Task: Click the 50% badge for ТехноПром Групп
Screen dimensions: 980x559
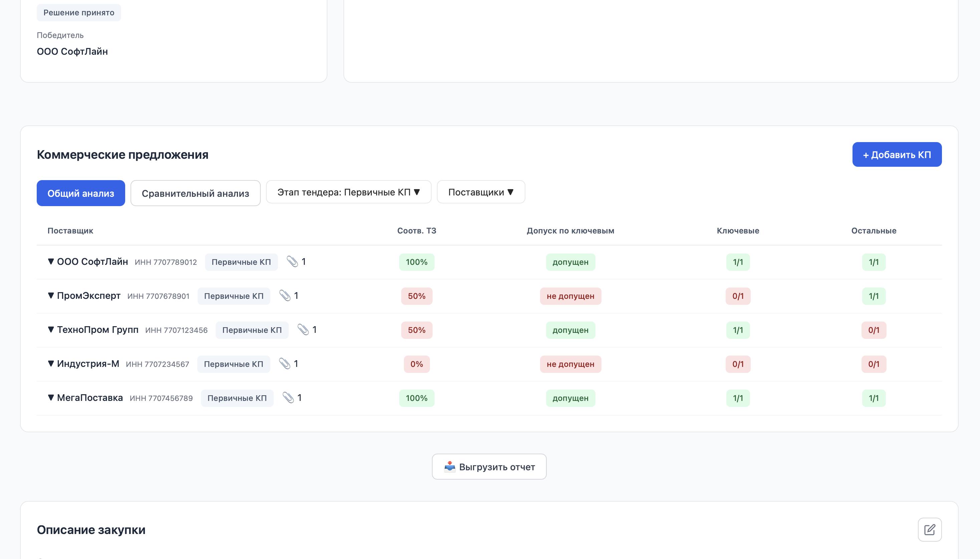Action: pos(417,330)
